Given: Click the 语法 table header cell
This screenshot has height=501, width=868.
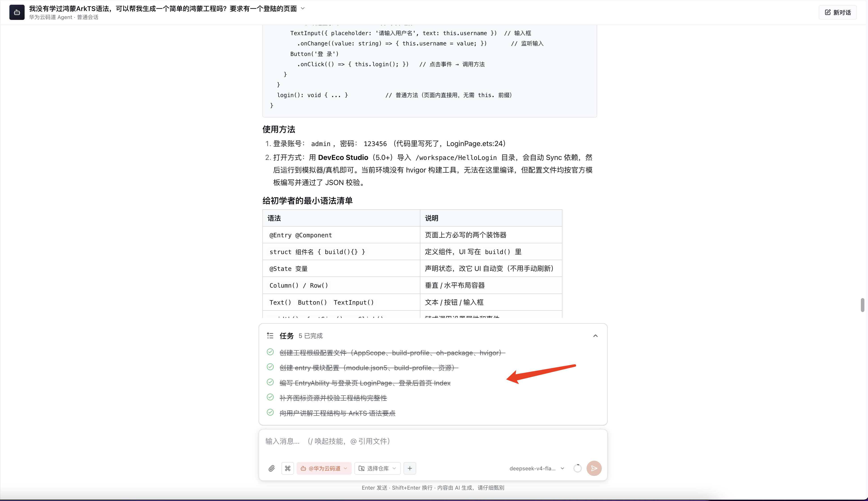Looking at the screenshot, I should pos(341,218).
